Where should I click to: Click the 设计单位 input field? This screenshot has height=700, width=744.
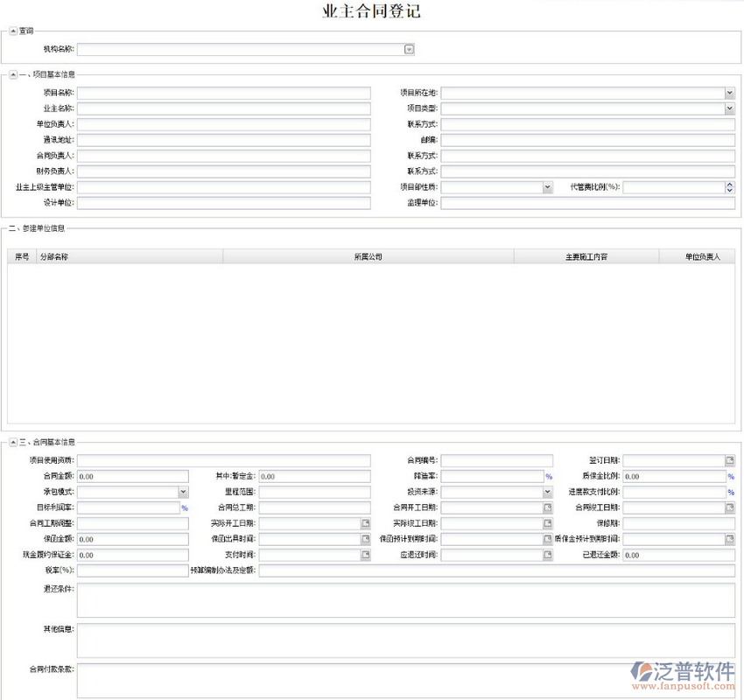[224, 203]
